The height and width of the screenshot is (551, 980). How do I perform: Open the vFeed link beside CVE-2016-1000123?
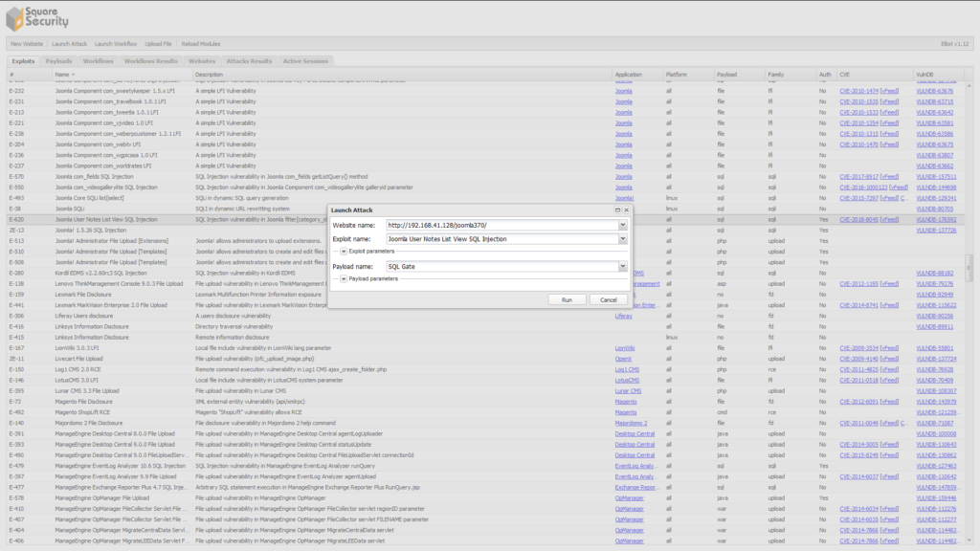[x=898, y=187]
